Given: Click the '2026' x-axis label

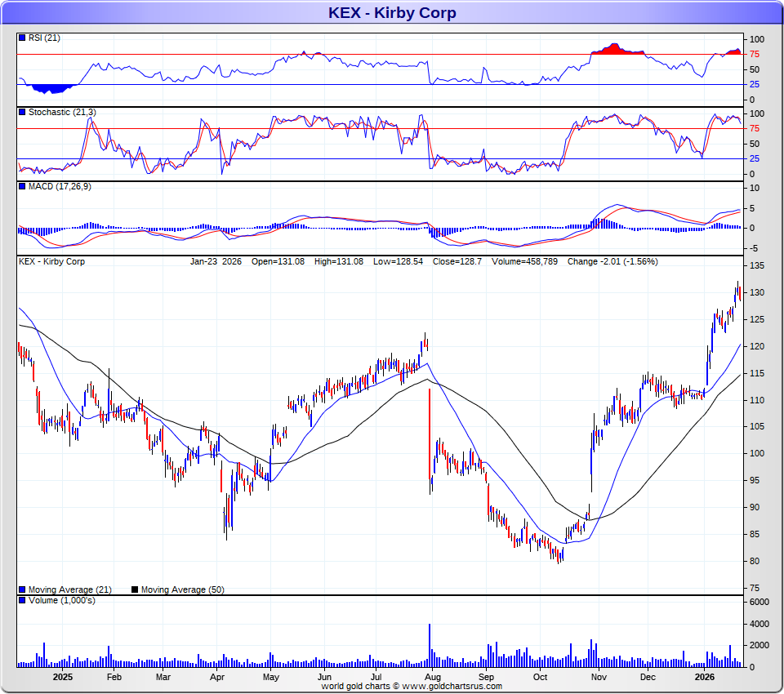Looking at the screenshot, I should tap(705, 677).
